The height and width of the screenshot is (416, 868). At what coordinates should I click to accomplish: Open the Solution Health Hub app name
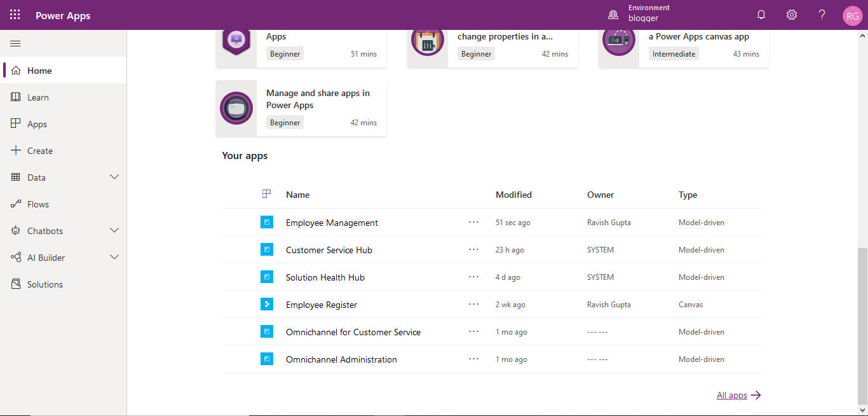[x=325, y=277]
